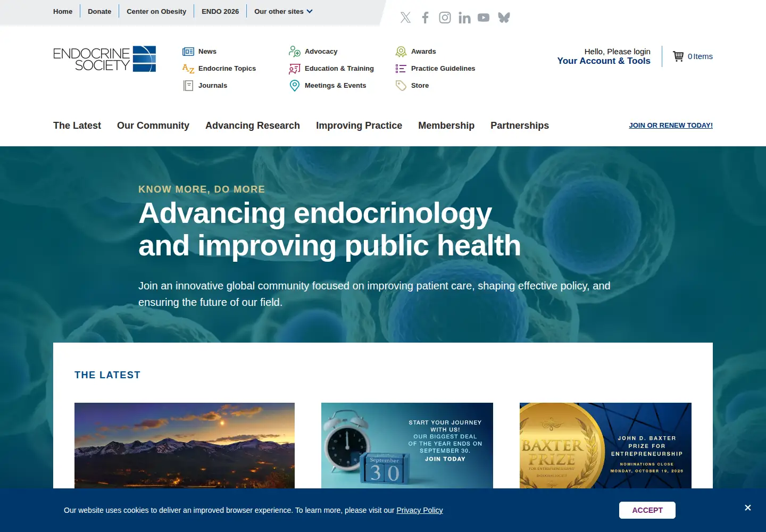Open the Partnerships main menu

click(x=520, y=126)
